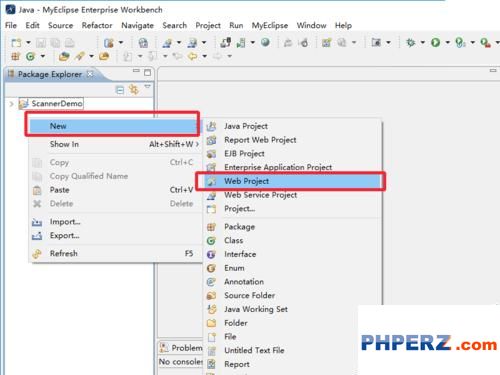This screenshot has height=375, width=500.
Task: Expand the ScannerDemo project tree node
Action: point(12,104)
